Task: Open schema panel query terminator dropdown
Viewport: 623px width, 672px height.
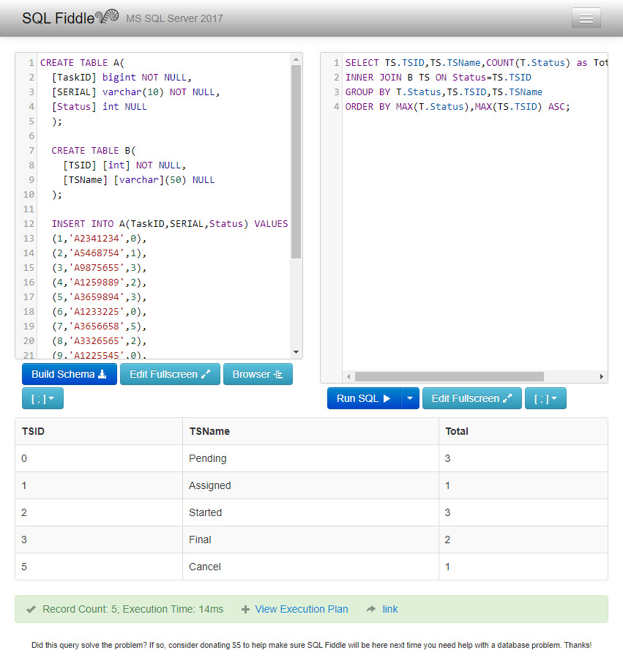Action: [x=43, y=398]
